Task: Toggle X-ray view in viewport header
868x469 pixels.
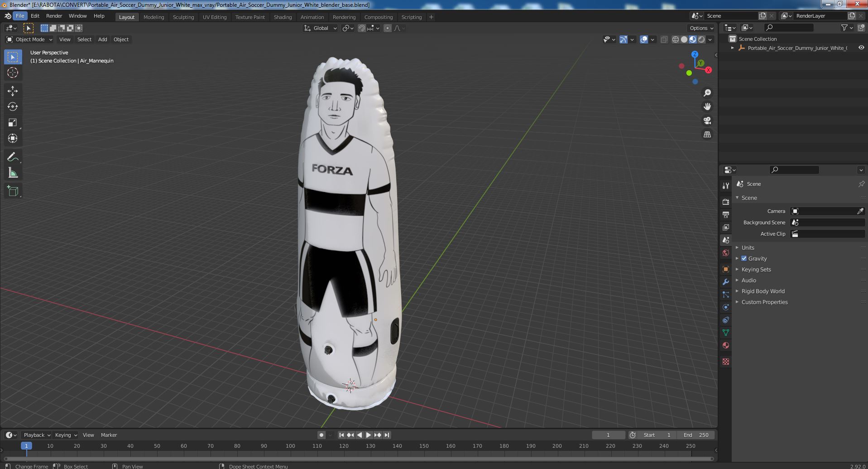Action: [x=664, y=39]
